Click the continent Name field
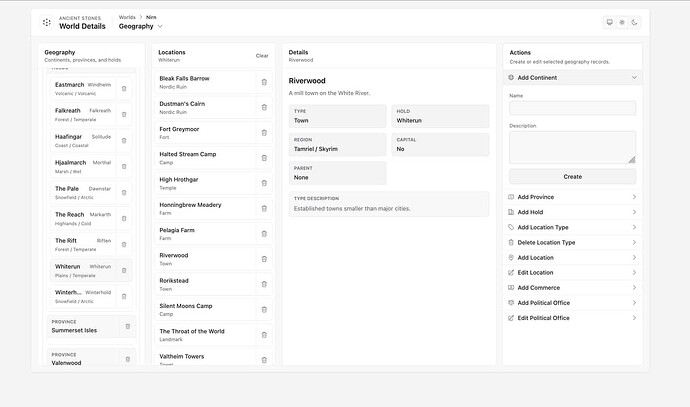 pos(573,108)
